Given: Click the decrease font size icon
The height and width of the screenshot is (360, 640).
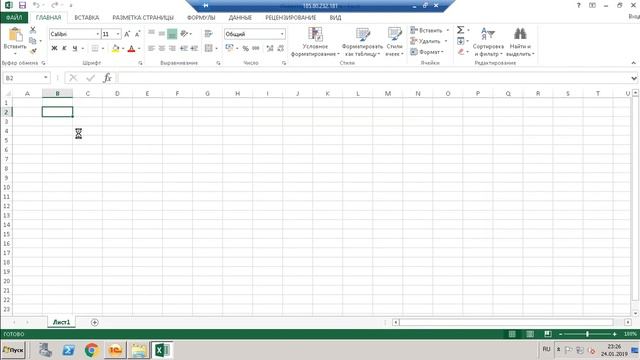Looking at the screenshot, I should pos(138,34).
